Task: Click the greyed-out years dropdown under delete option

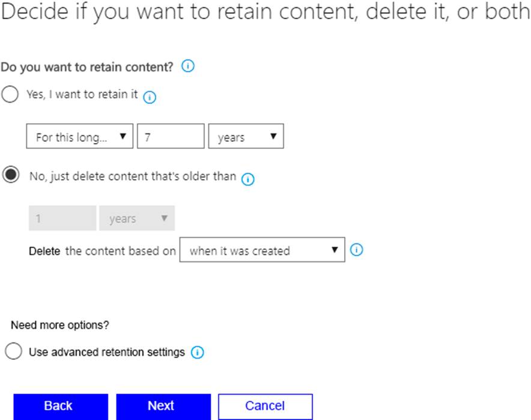Action: click(137, 219)
